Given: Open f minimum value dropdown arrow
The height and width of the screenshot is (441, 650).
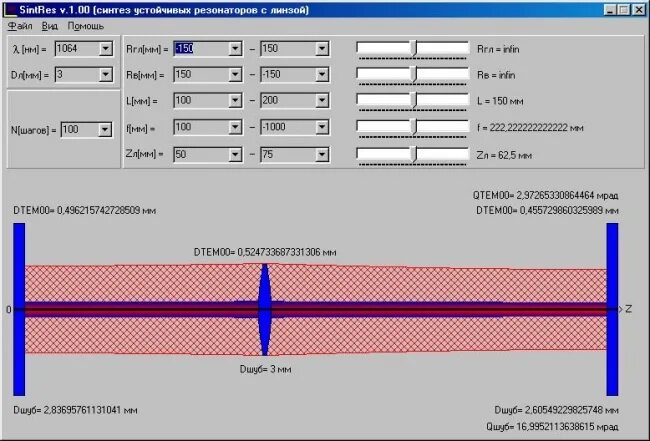Looking at the screenshot, I should pos(235,127).
